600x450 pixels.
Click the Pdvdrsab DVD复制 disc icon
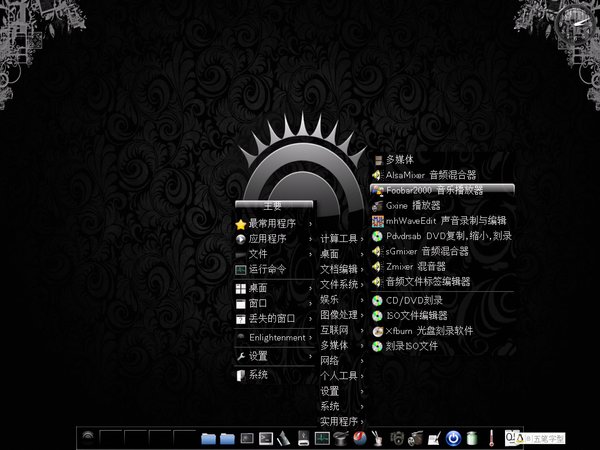coord(377,237)
